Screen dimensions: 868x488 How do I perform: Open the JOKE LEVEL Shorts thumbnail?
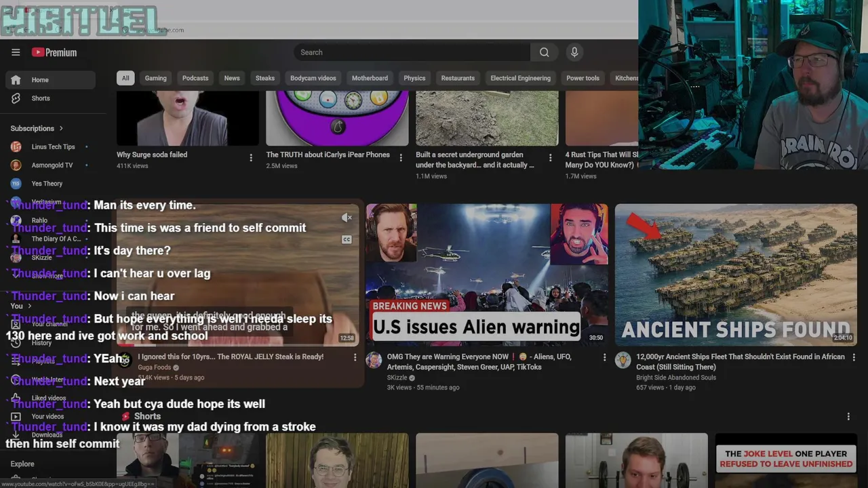point(786,461)
